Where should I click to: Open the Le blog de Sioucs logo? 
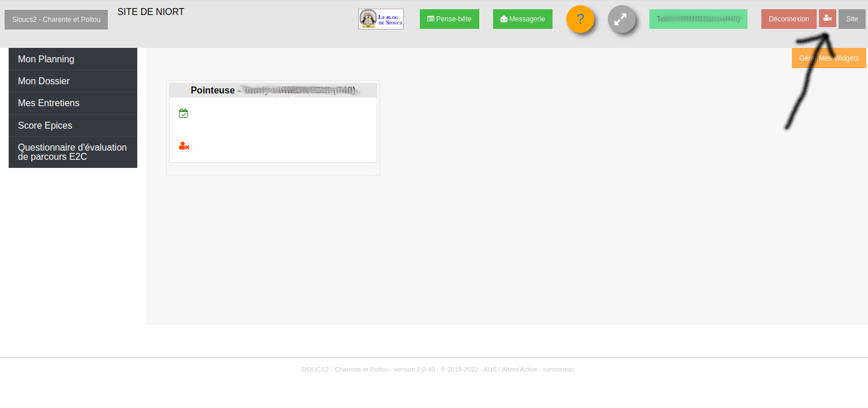(381, 19)
